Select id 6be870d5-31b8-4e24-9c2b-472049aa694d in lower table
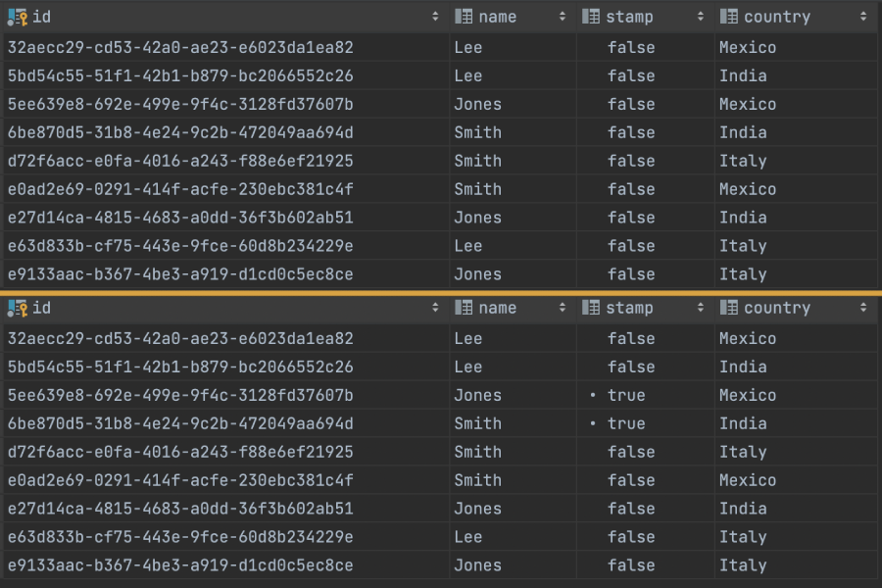Screen dimensions: 882x588 coord(180,423)
